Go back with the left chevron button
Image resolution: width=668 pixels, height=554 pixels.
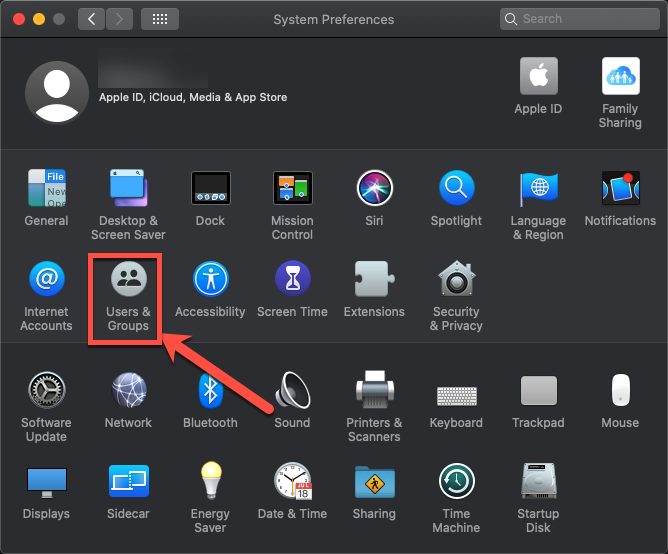pos(91,19)
